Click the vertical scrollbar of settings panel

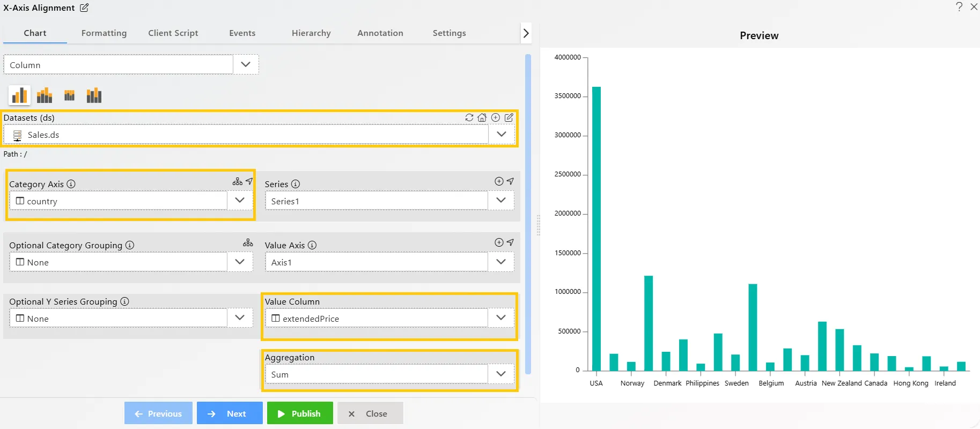(528, 213)
